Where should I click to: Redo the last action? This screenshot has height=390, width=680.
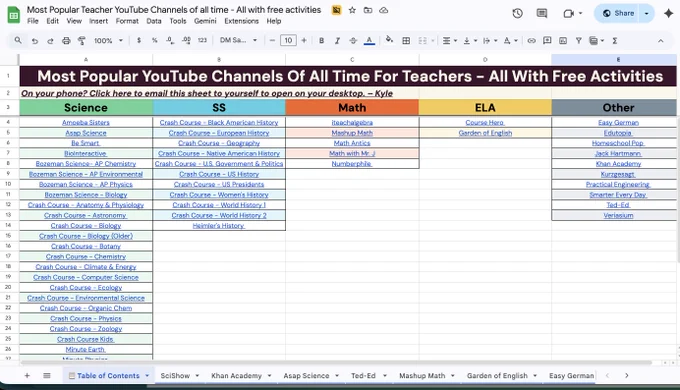(x=50, y=41)
